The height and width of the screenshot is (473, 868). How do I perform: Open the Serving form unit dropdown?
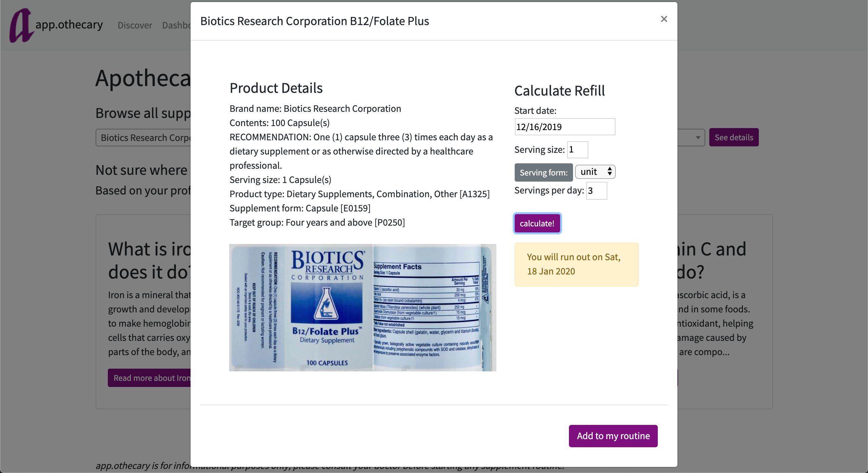pos(595,172)
